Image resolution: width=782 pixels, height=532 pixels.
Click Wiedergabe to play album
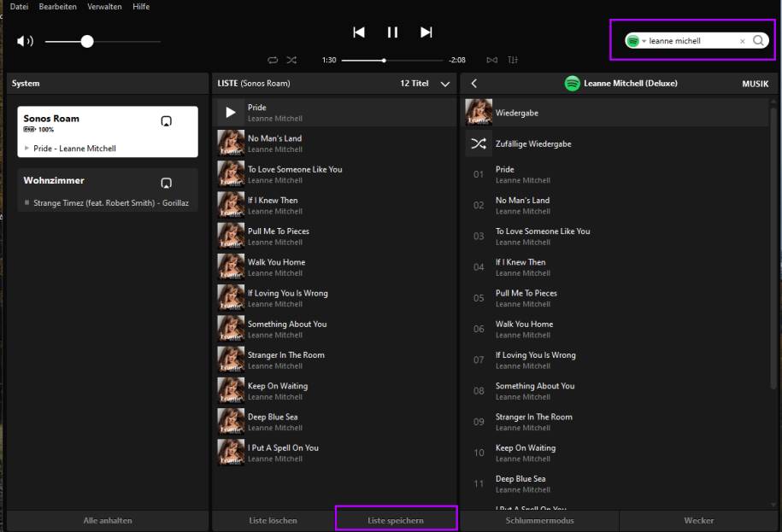click(x=616, y=113)
